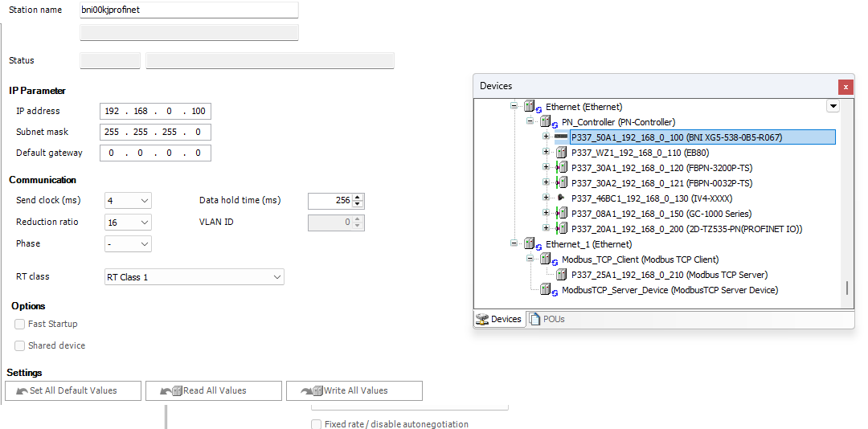868x429 pixels.
Task: Click the Ethernet_1 adapter icon
Action: 529,244
